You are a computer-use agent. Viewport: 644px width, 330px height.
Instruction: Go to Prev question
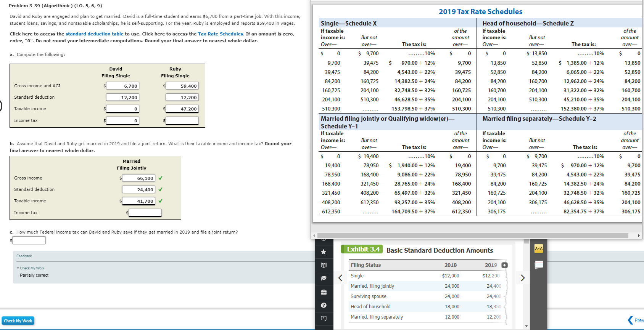coord(636,320)
